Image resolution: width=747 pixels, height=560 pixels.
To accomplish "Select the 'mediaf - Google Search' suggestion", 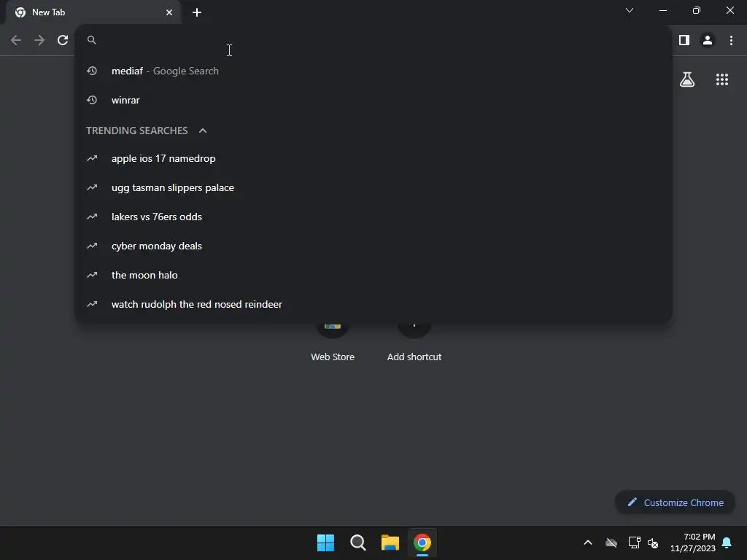I will tap(373, 71).
